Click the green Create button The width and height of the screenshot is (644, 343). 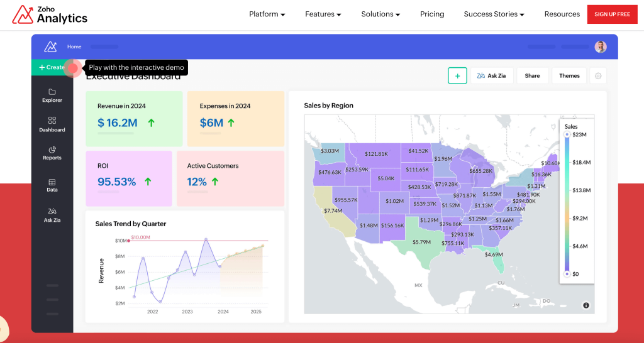[x=52, y=67]
